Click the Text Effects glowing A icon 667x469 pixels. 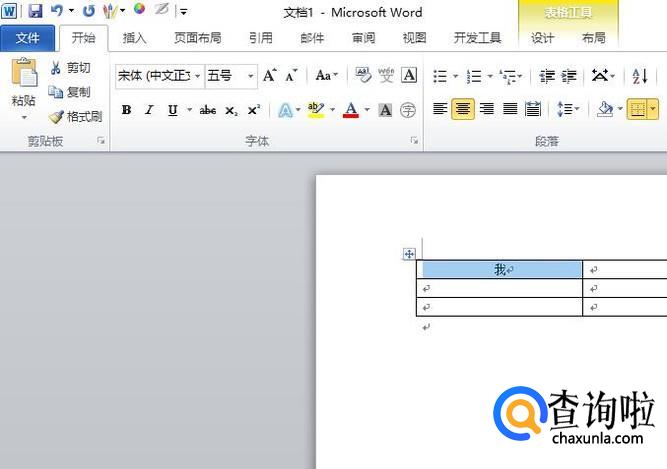pyautogui.click(x=285, y=111)
